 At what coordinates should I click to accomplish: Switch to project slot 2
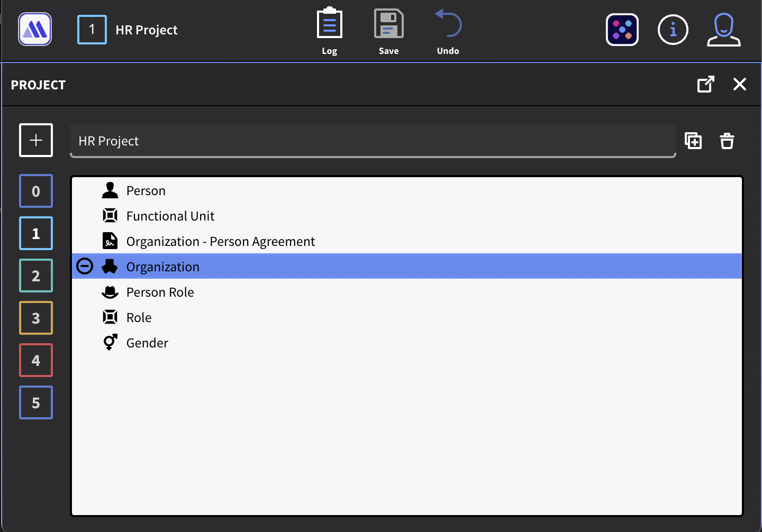36,276
